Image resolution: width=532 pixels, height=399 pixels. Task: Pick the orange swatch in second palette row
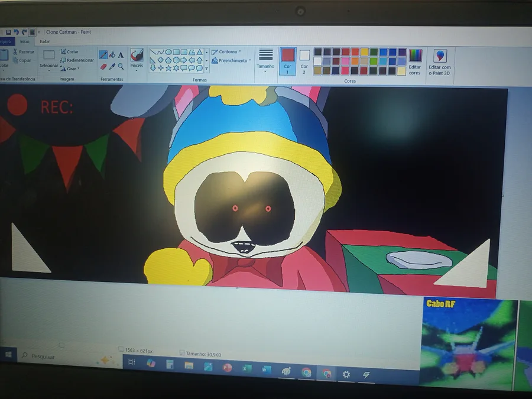click(x=355, y=61)
